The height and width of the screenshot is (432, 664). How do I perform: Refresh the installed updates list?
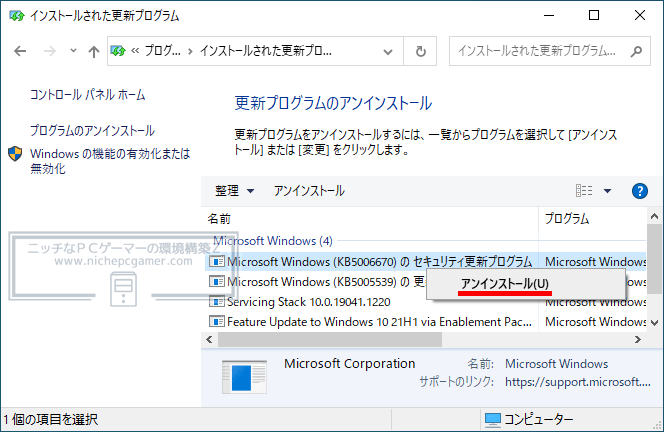(420, 51)
